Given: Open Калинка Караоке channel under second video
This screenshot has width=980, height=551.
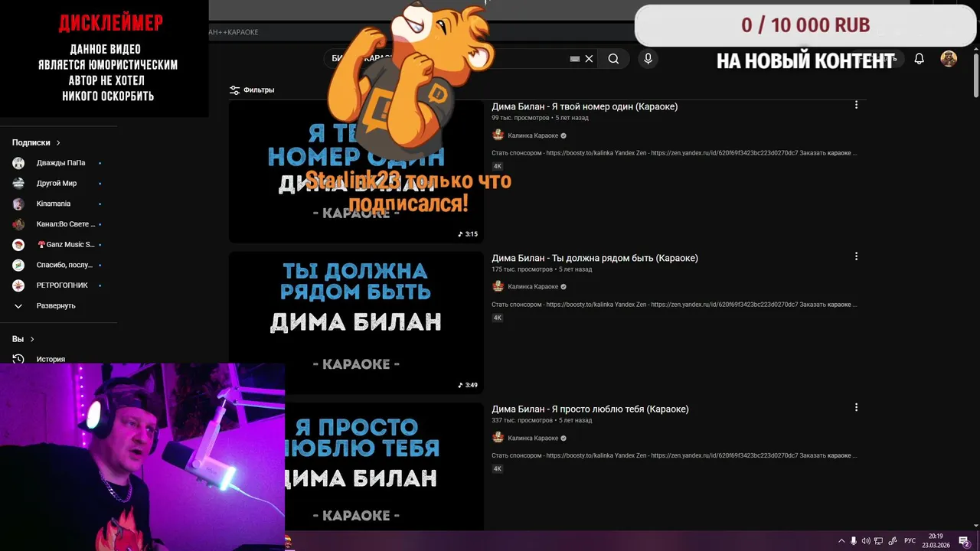Looking at the screenshot, I should (533, 287).
